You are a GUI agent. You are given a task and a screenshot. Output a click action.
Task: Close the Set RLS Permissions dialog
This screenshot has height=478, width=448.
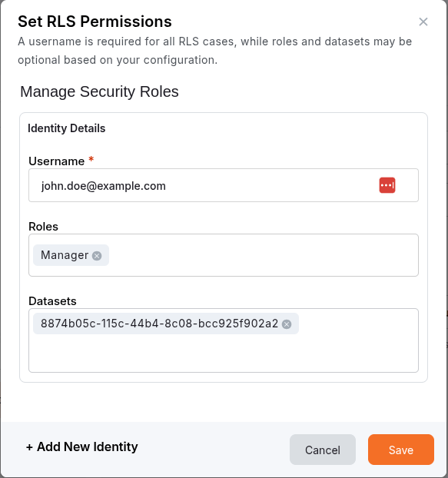click(423, 22)
